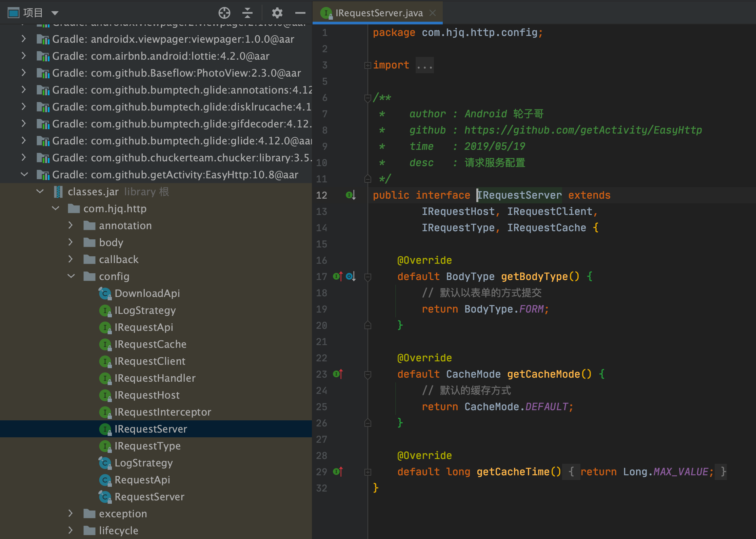Close the IRequestServer.java tab
756x539 pixels.
coord(433,13)
